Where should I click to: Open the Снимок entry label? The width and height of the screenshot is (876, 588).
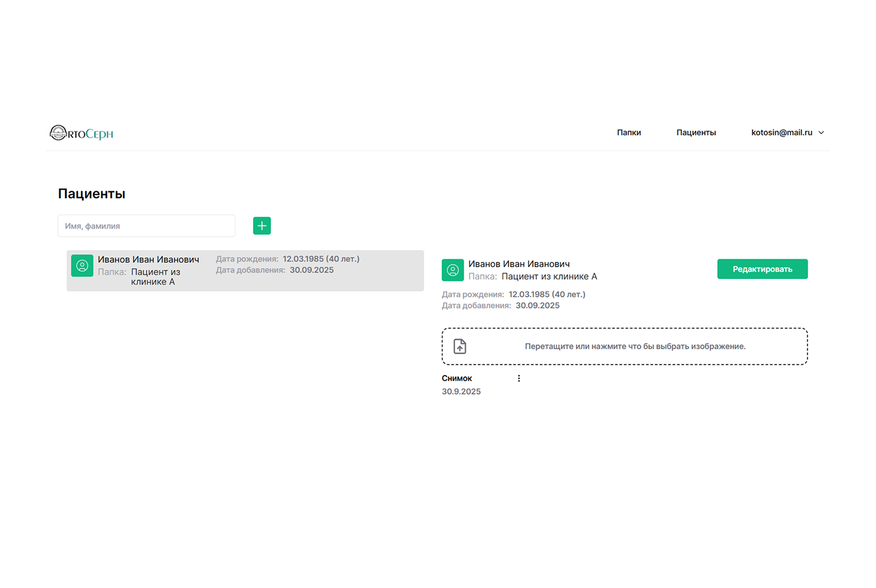(457, 378)
